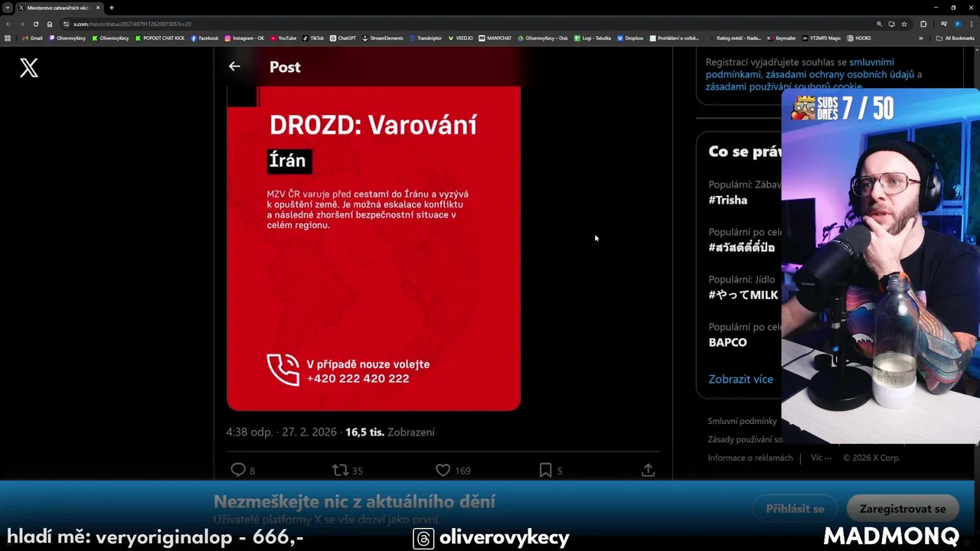Open the media control toolbar icon
980x551 pixels.
click(x=942, y=24)
